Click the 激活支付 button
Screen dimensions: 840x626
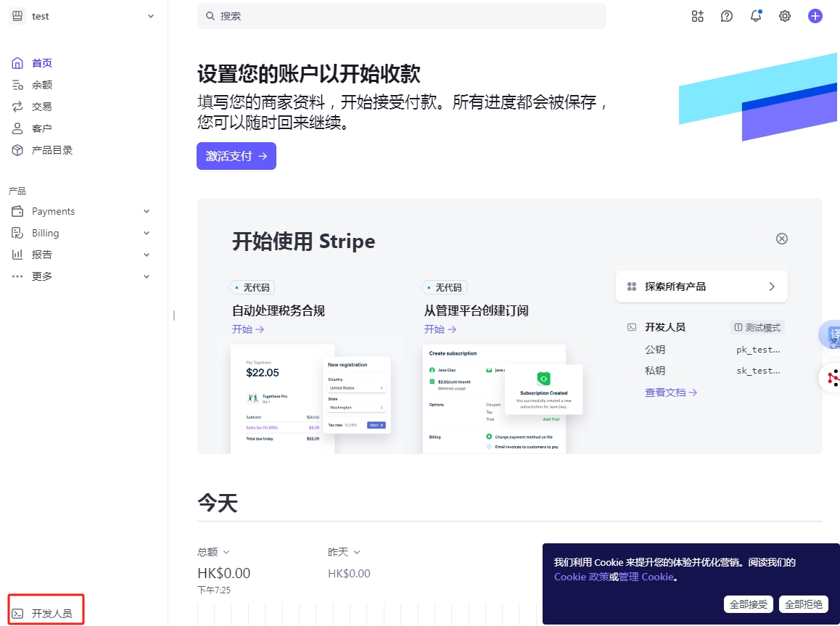pyautogui.click(x=236, y=156)
